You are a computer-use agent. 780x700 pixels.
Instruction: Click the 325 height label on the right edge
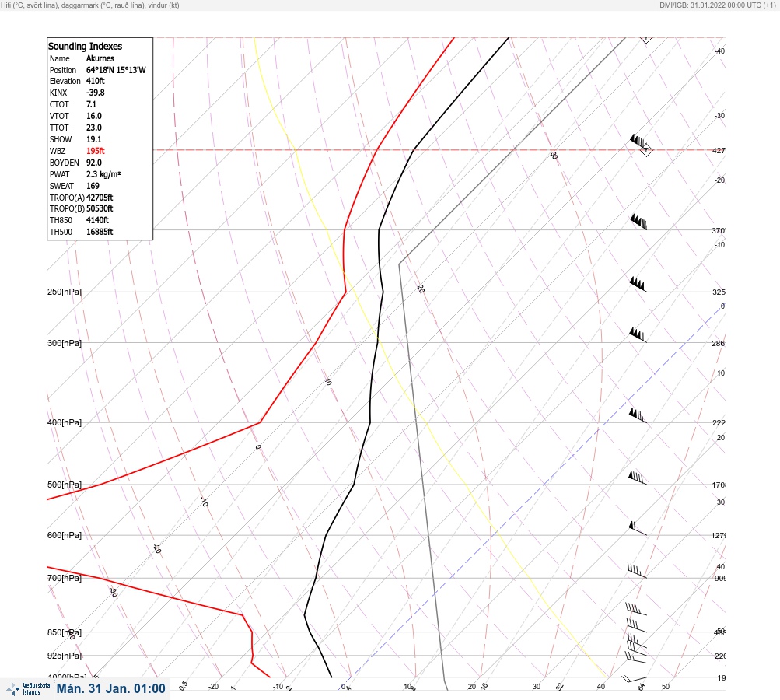pyautogui.click(x=719, y=292)
